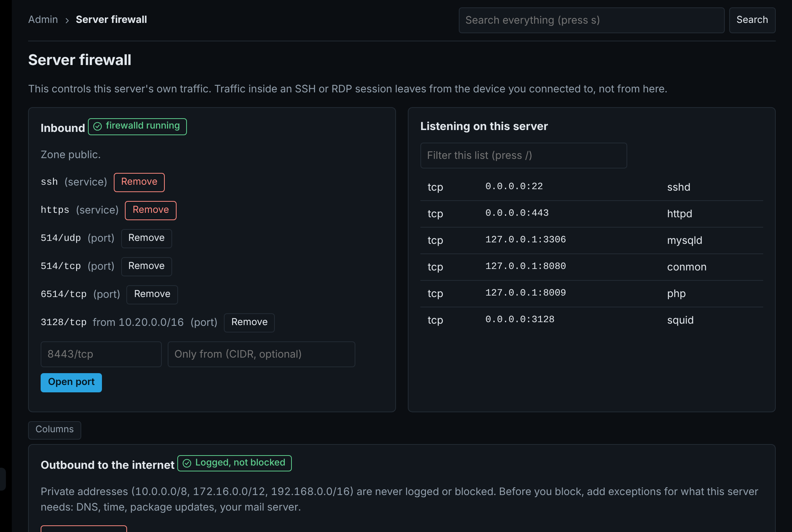The height and width of the screenshot is (532, 792).
Task: Focus the Filter this list input
Action: [524, 156]
